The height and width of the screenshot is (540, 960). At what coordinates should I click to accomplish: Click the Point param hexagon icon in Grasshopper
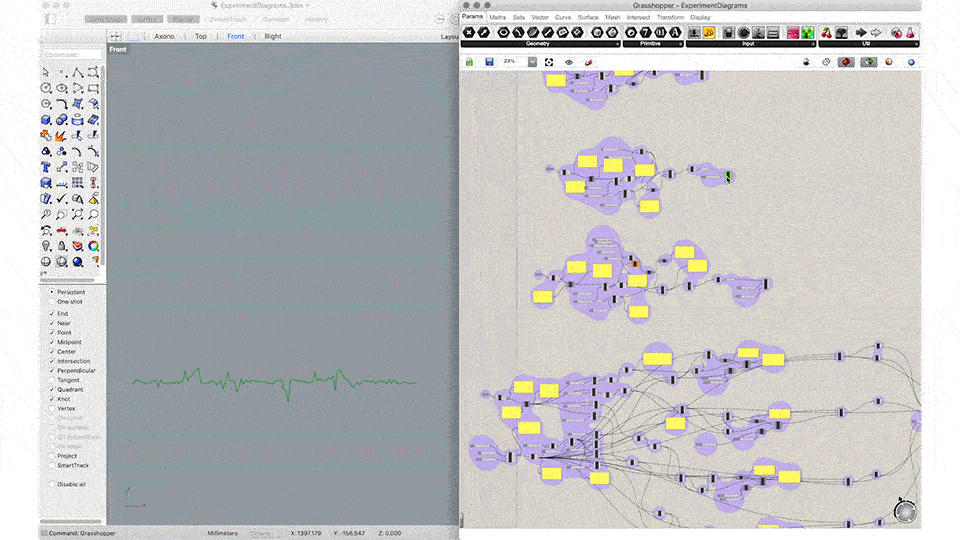[x=469, y=32]
